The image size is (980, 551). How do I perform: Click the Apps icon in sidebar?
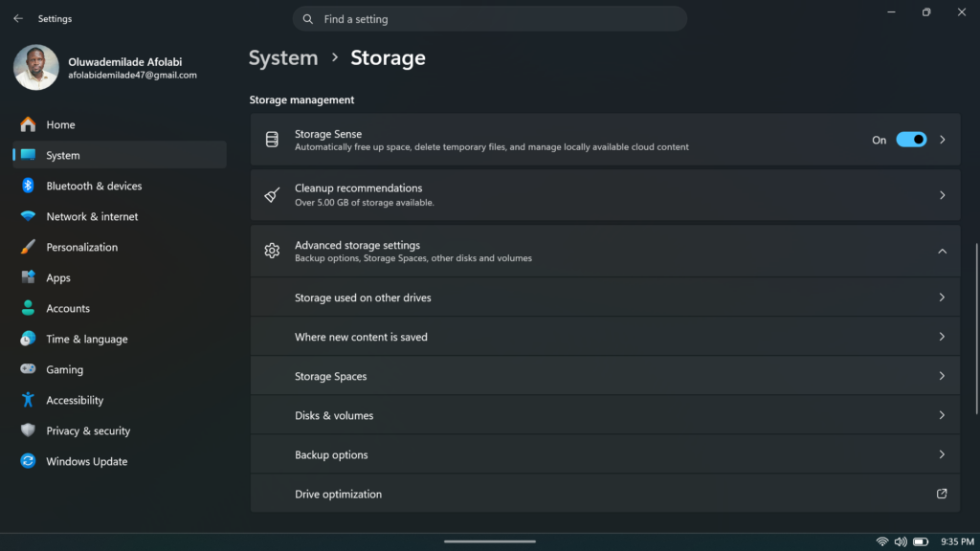pos(28,277)
